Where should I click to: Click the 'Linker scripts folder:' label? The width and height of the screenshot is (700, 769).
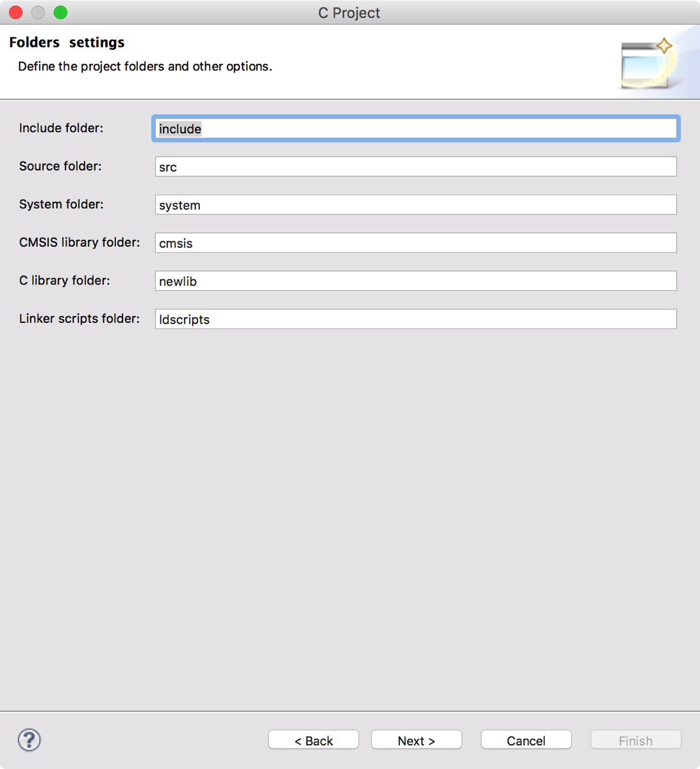[x=79, y=318]
